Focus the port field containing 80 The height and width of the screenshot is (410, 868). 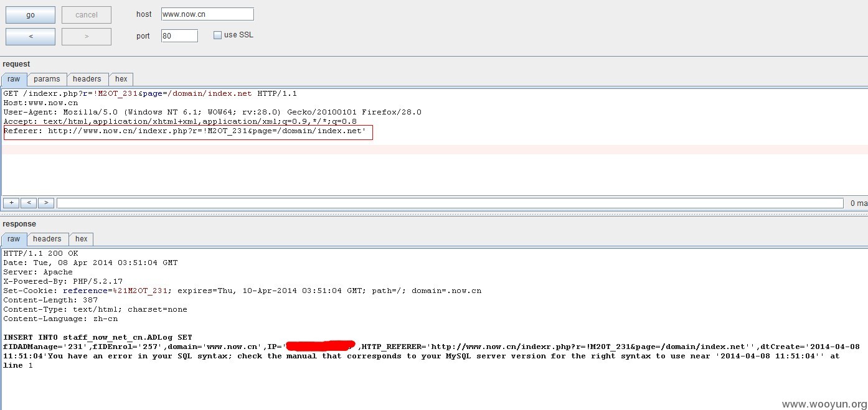tap(179, 35)
